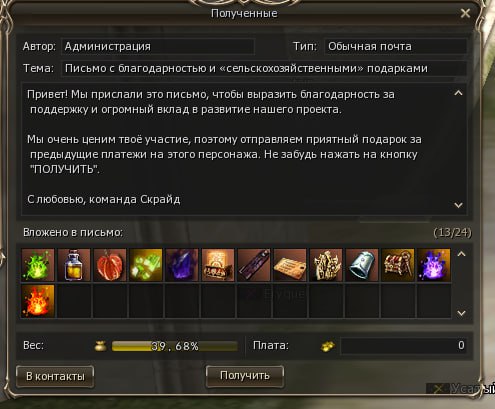Choose the green cash bundle item
Screen dimensions: 495x409
coord(146,265)
